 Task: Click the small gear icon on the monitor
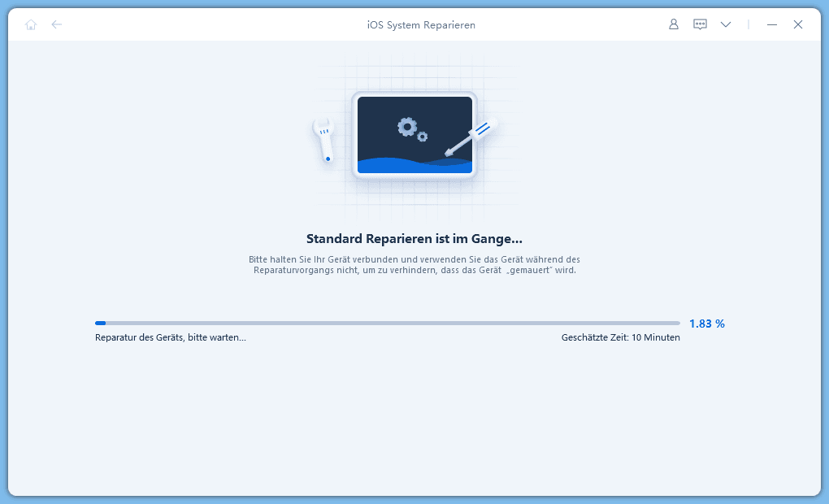click(x=423, y=137)
